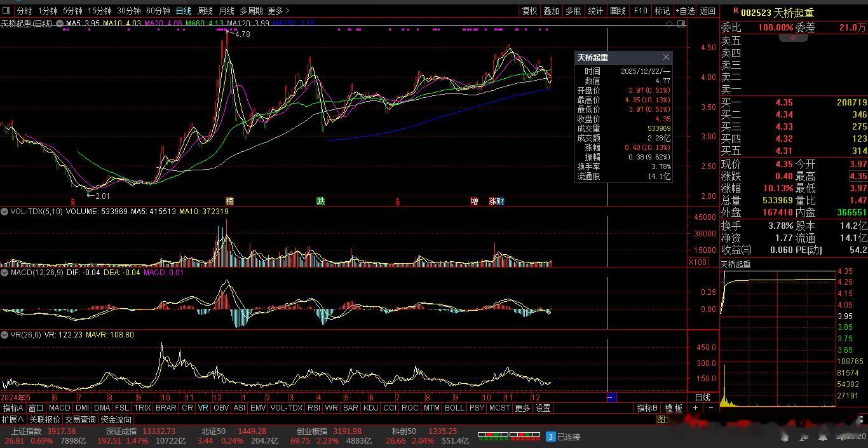Collapse the MACD indicator panel triangle
This screenshot has height=448, width=868.
tap(5, 273)
